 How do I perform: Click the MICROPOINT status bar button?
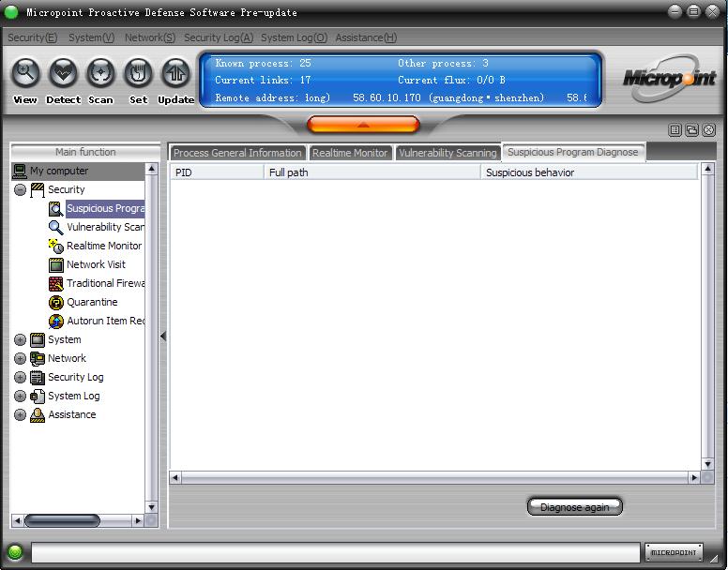674,552
